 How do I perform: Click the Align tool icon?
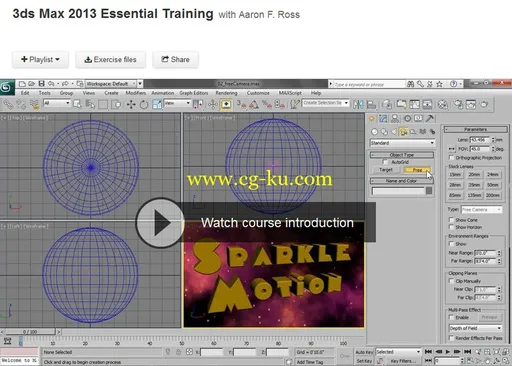[371, 105]
